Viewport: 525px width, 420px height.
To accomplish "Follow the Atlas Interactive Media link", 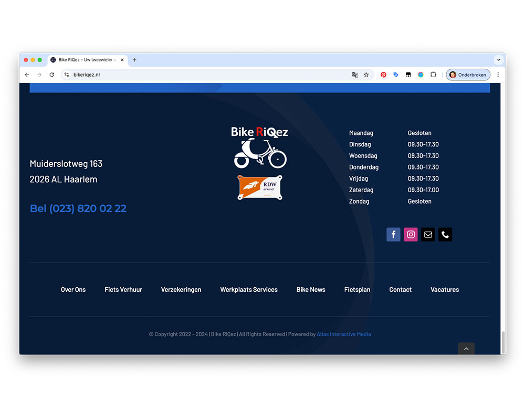I will click(x=343, y=334).
